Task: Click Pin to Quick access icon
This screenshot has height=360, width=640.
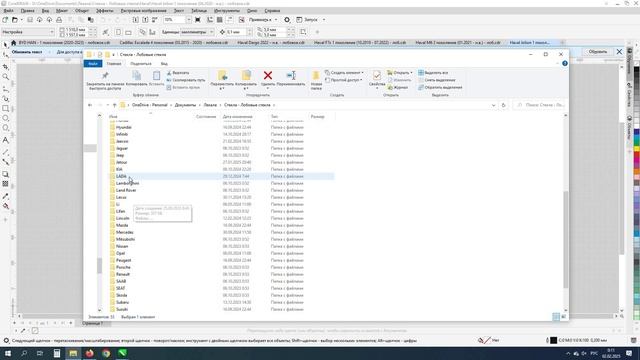Action: tap(105, 75)
